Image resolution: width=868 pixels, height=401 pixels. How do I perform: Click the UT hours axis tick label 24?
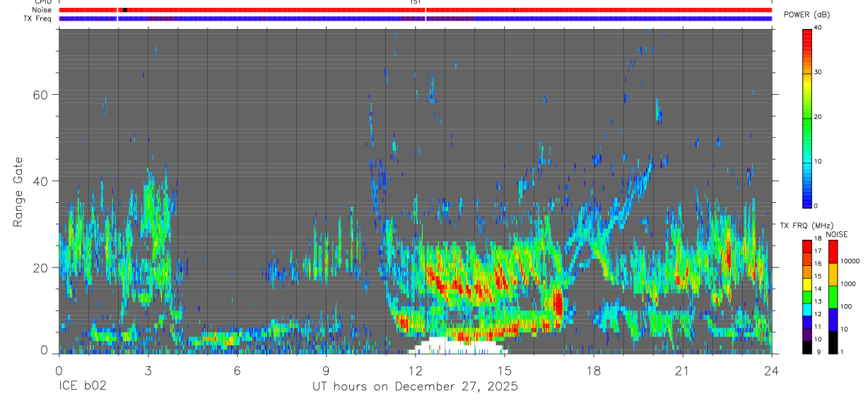[772, 370]
